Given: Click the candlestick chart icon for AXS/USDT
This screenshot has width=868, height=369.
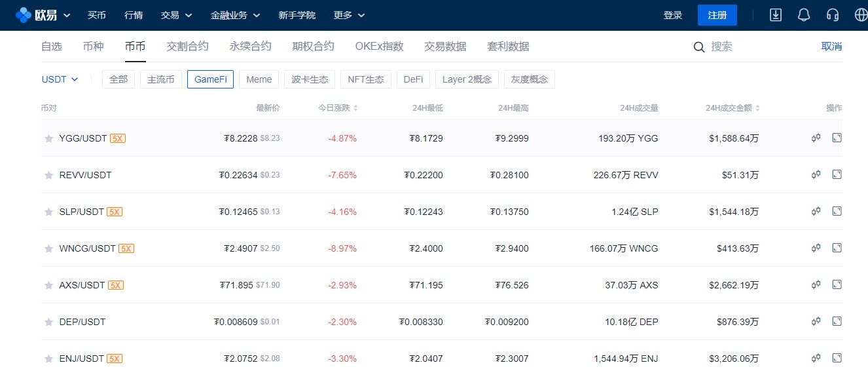Looking at the screenshot, I should tap(816, 285).
